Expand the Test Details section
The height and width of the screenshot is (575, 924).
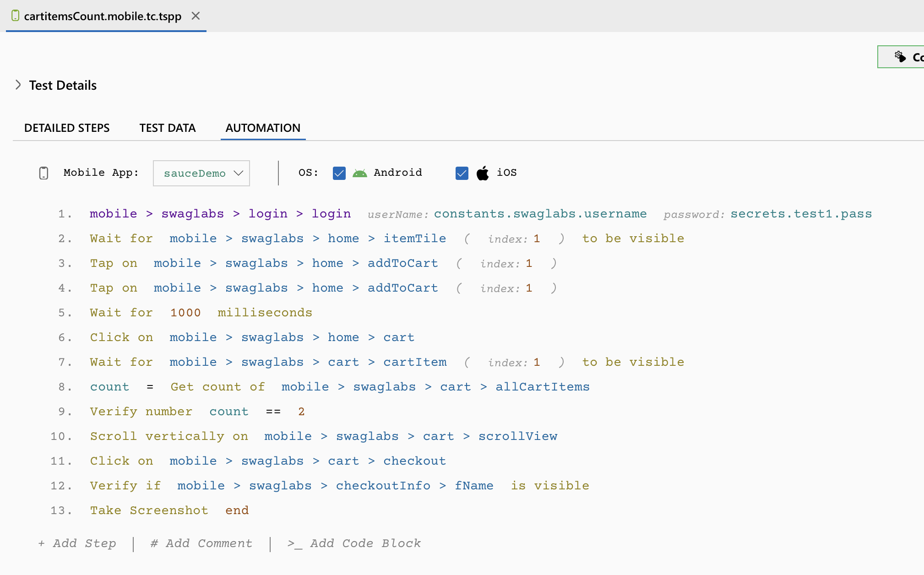pyautogui.click(x=18, y=84)
